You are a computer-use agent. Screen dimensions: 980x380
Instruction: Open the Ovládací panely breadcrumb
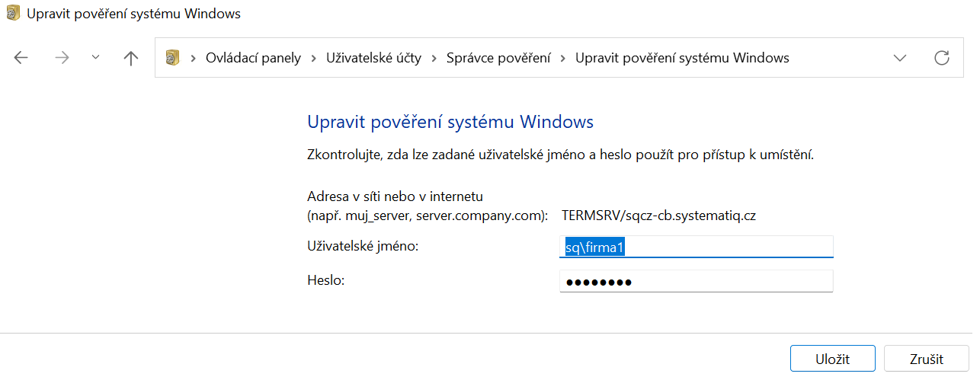point(253,58)
